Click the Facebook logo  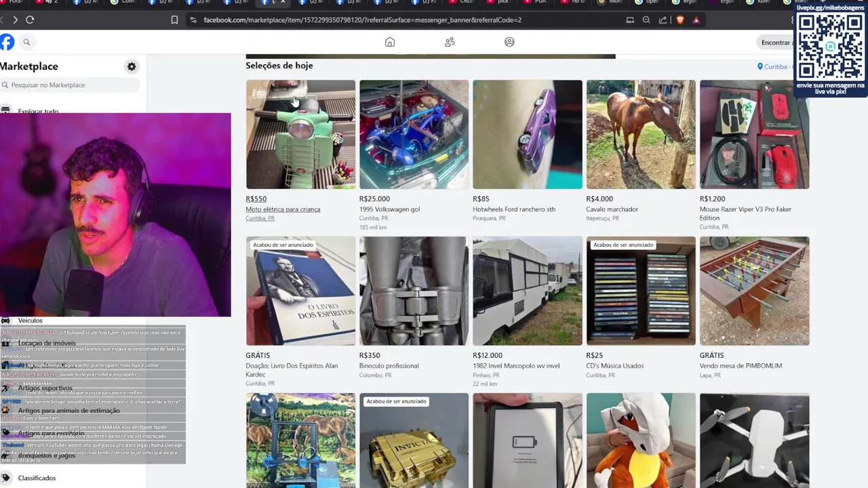coord(7,42)
